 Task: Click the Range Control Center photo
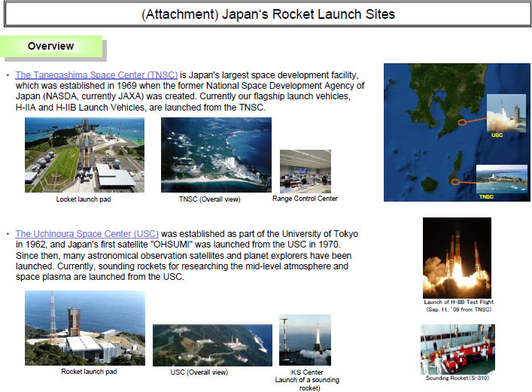point(306,172)
